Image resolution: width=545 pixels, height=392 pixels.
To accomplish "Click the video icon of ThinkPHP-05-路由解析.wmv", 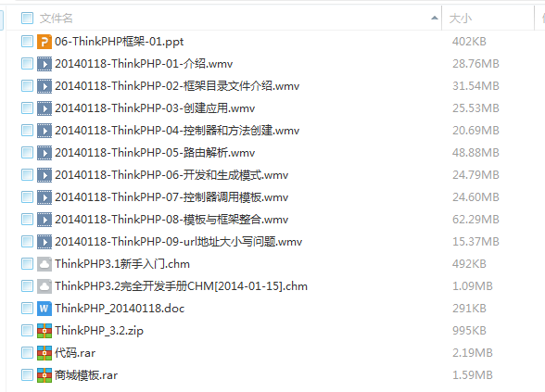I will [x=44, y=153].
